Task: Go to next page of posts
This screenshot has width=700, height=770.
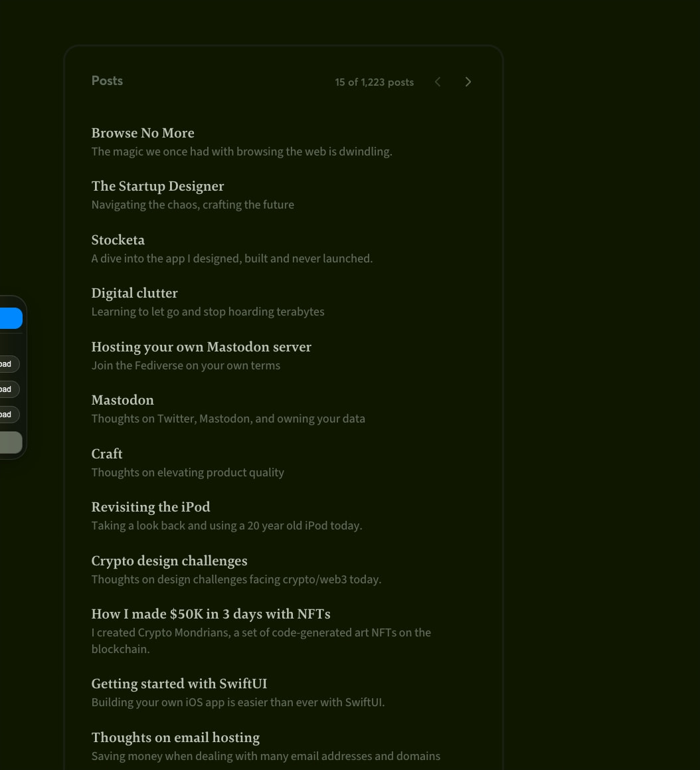Action: click(x=468, y=82)
